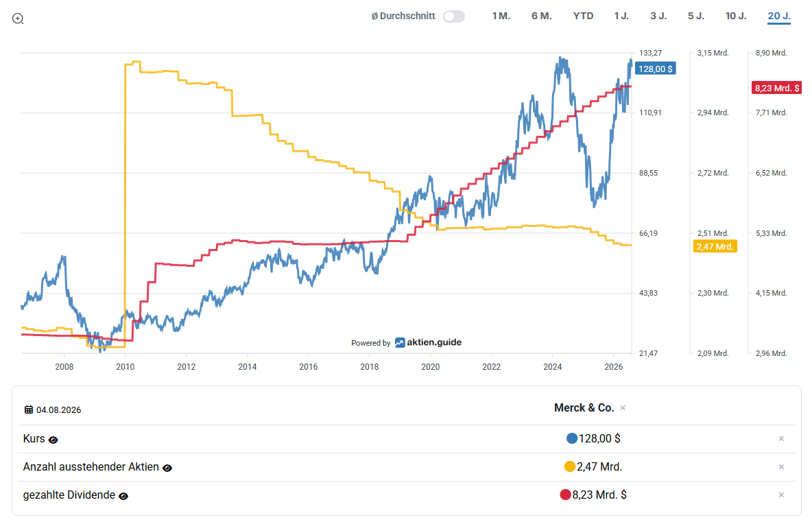Remove Merck & Co. with its x icon
Image resolution: width=812 pixels, height=522 pixels.
(x=623, y=408)
